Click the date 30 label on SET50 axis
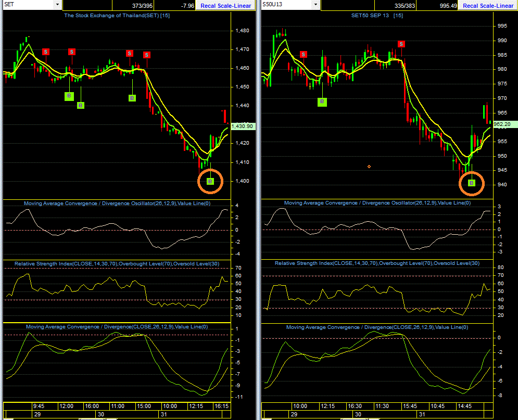518x420 pixels. coord(358,414)
